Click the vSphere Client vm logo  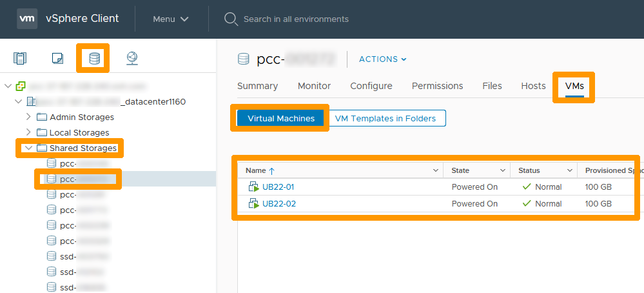[x=26, y=19]
